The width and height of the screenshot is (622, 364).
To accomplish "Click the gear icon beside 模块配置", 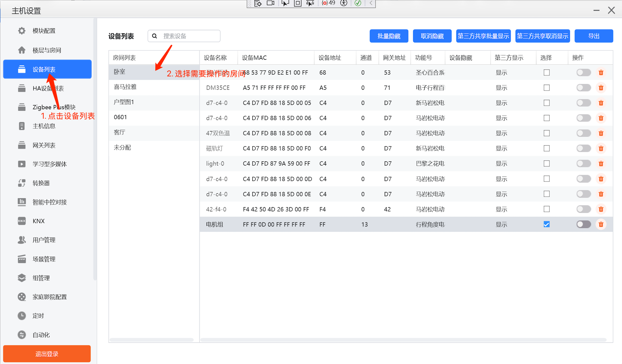I will [x=22, y=31].
